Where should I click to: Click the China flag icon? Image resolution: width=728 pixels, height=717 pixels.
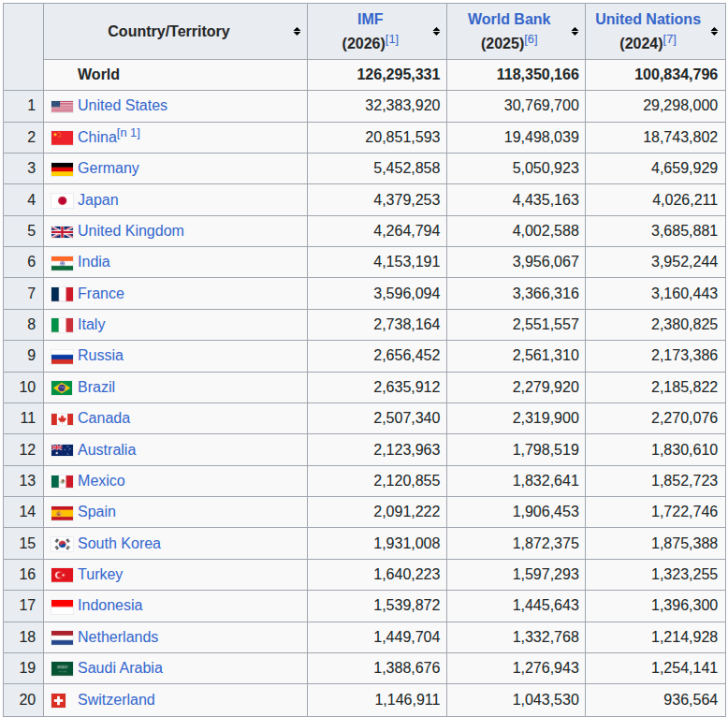(62, 138)
